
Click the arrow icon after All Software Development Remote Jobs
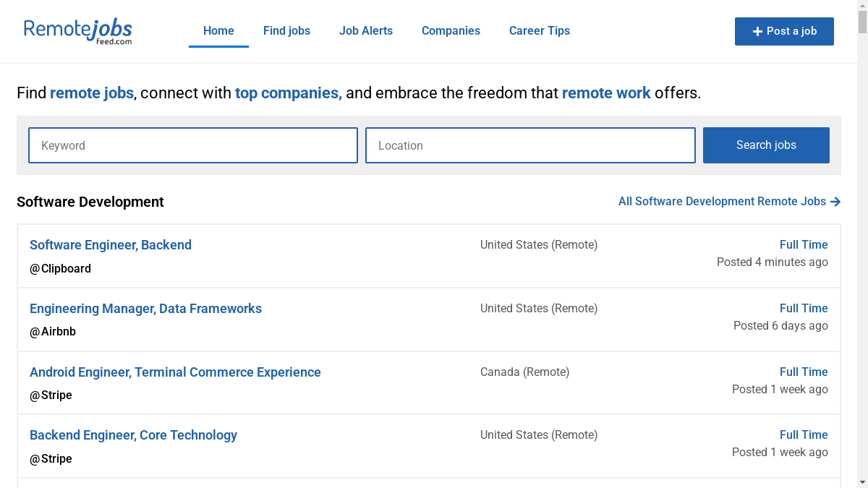[x=835, y=202]
